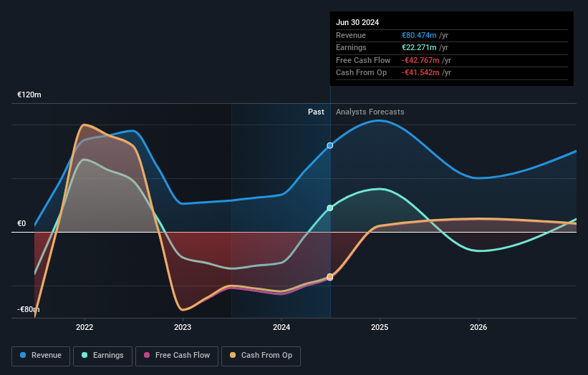
Task: Select the 2023 x-axis label
Action: [183, 327]
